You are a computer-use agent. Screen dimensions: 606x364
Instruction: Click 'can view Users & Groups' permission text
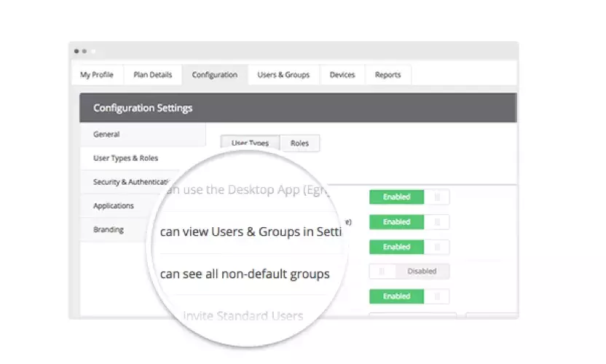251,232
